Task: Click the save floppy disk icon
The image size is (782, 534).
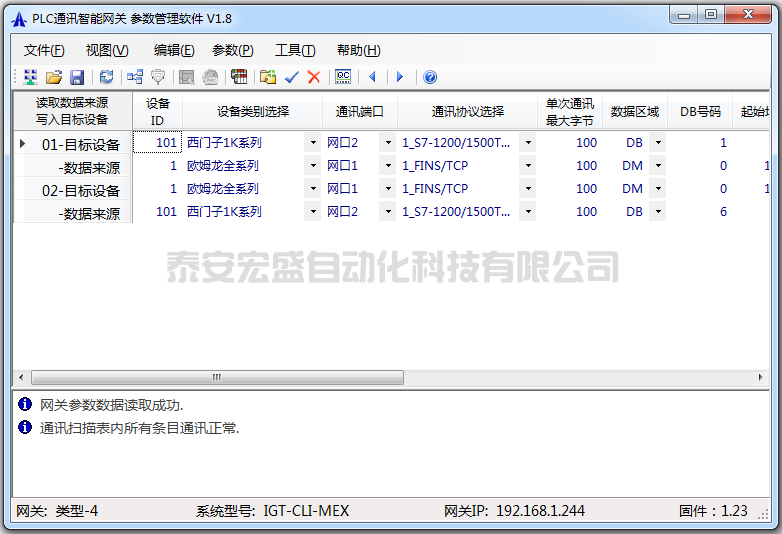Action: point(76,77)
